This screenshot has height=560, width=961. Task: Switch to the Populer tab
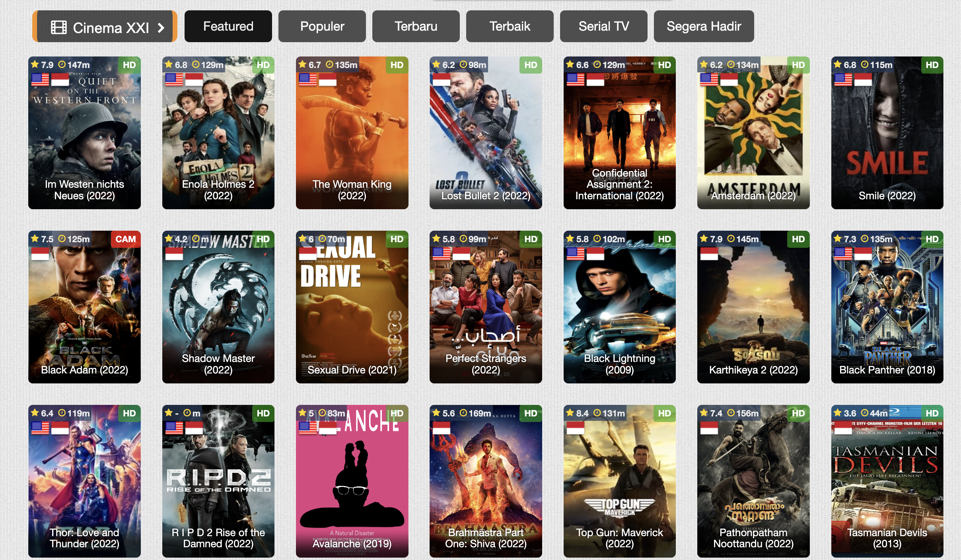coord(322,26)
